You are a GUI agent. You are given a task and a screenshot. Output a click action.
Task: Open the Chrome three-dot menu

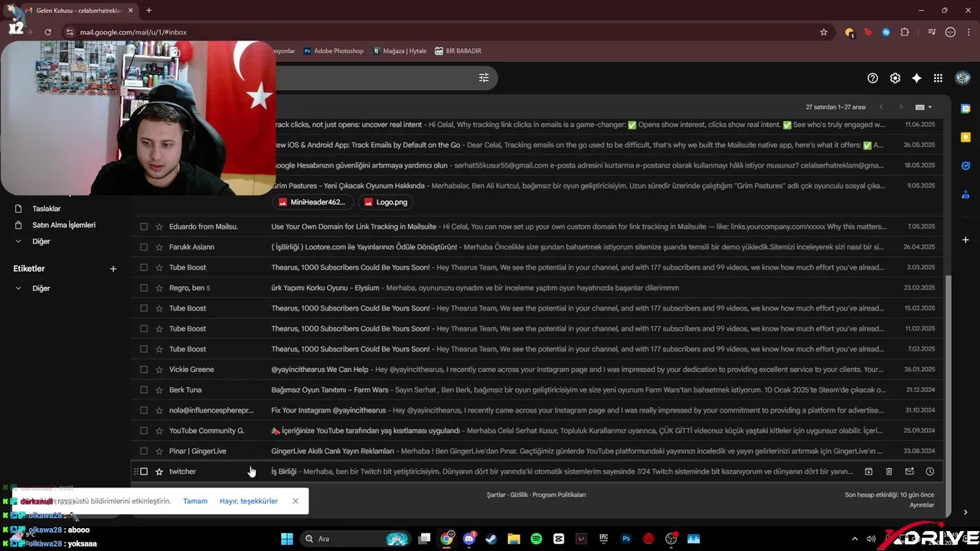click(969, 32)
